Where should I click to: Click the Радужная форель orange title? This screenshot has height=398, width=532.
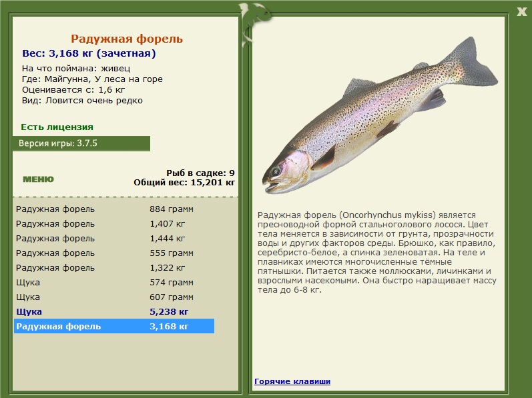point(127,39)
